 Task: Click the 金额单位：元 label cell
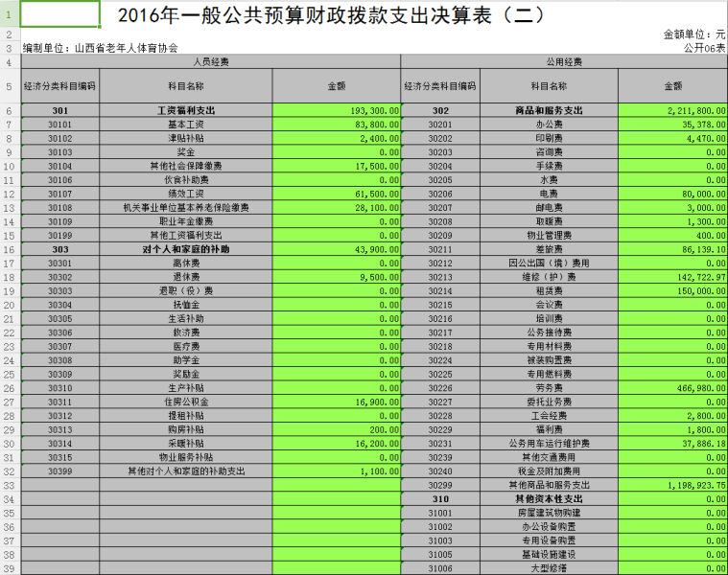(694, 34)
